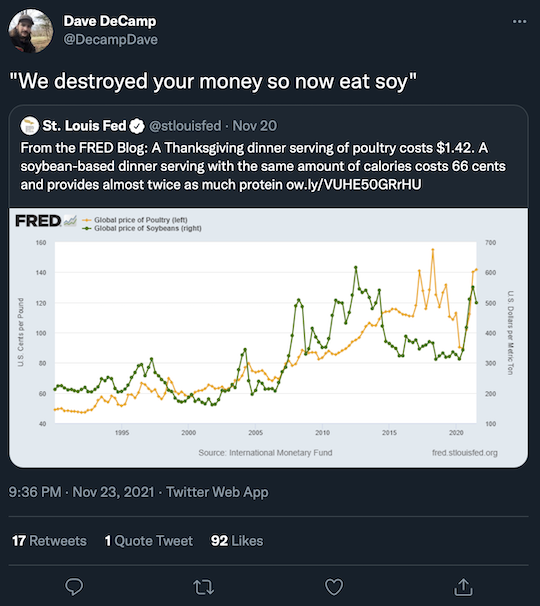
Task: Open the FRED poultry and soybeans chart image
Action: (x=268, y=337)
